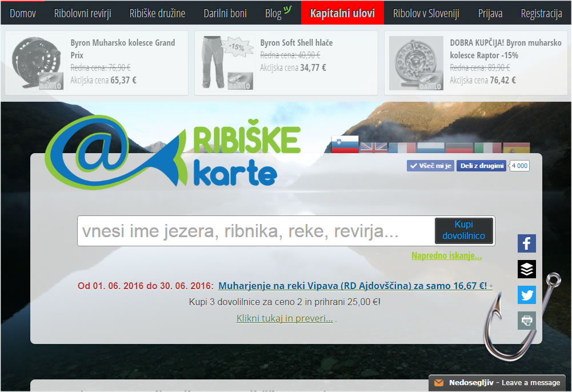Click the struck-through 'Redna cena: 40,90 €'
The width and height of the screenshot is (572, 392).
point(290,55)
